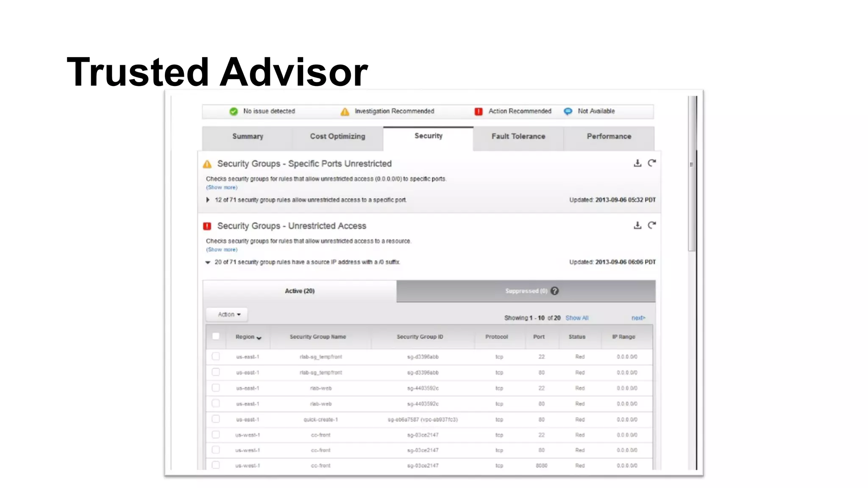Image resolution: width=868 pixels, height=488 pixels.
Task: Download the Unrestricted Access report
Action: 637,225
